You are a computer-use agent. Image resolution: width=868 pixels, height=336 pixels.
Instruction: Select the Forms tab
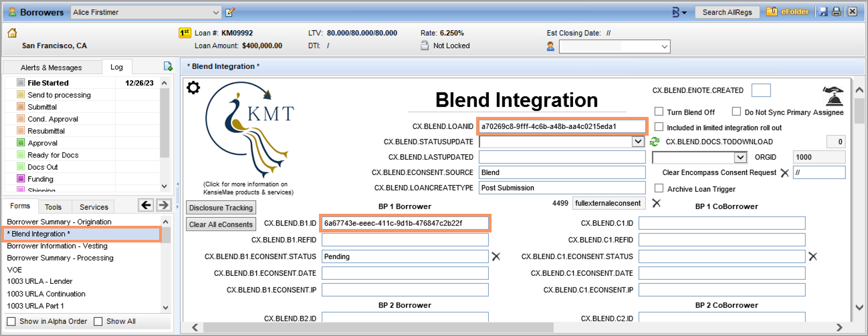coord(20,206)
